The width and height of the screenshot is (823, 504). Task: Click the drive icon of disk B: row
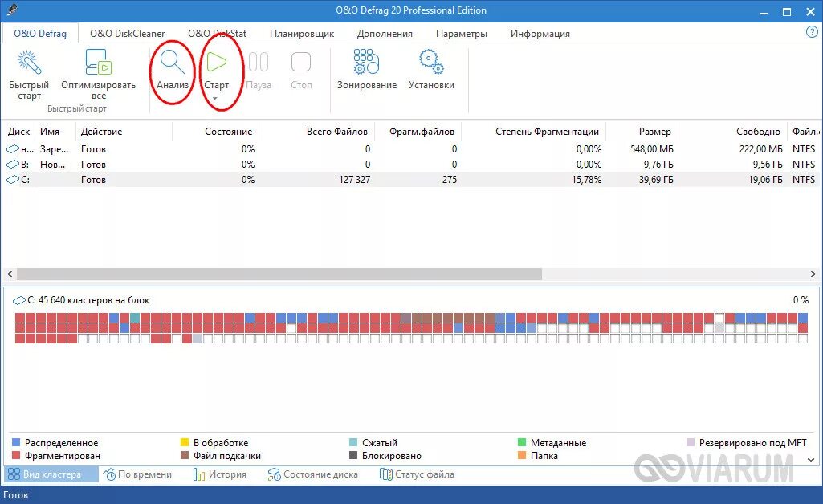pos(13,165)
